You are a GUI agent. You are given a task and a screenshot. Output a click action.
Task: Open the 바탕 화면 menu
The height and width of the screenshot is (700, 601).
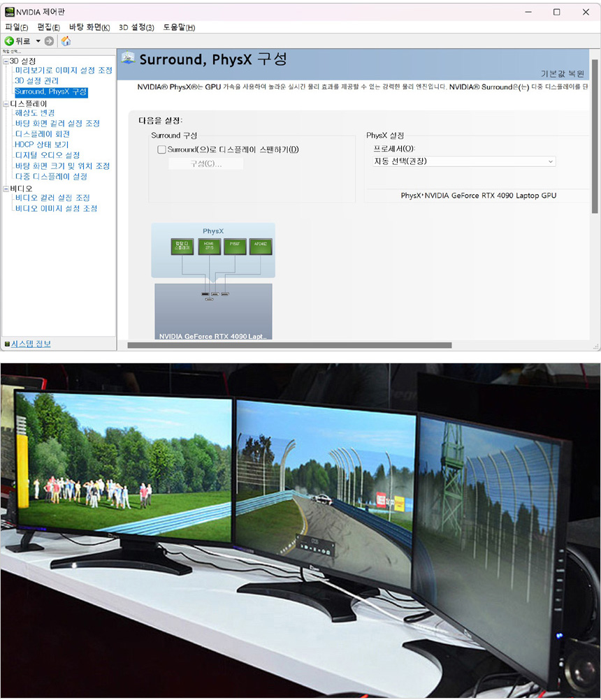(89, 27)
